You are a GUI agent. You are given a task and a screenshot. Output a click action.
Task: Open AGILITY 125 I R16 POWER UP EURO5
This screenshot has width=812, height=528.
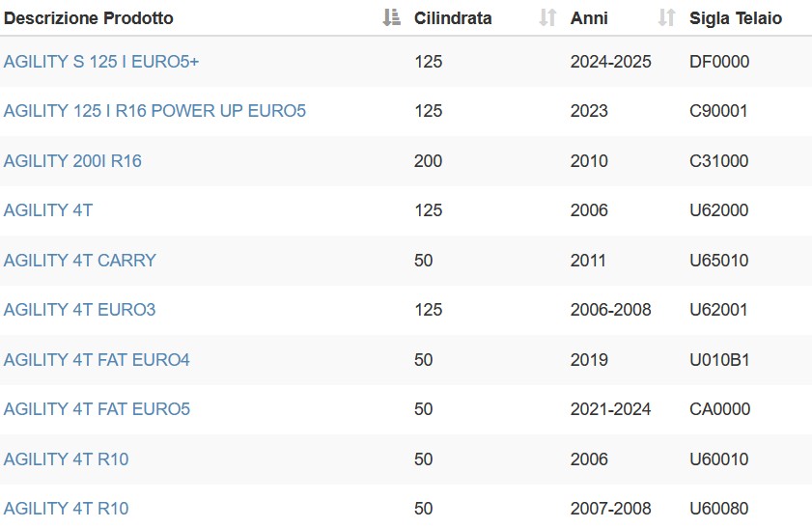click(154, 111)
